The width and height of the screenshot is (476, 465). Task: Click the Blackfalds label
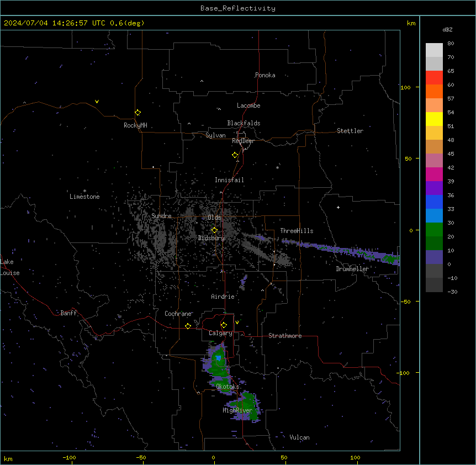pos(244,123)
